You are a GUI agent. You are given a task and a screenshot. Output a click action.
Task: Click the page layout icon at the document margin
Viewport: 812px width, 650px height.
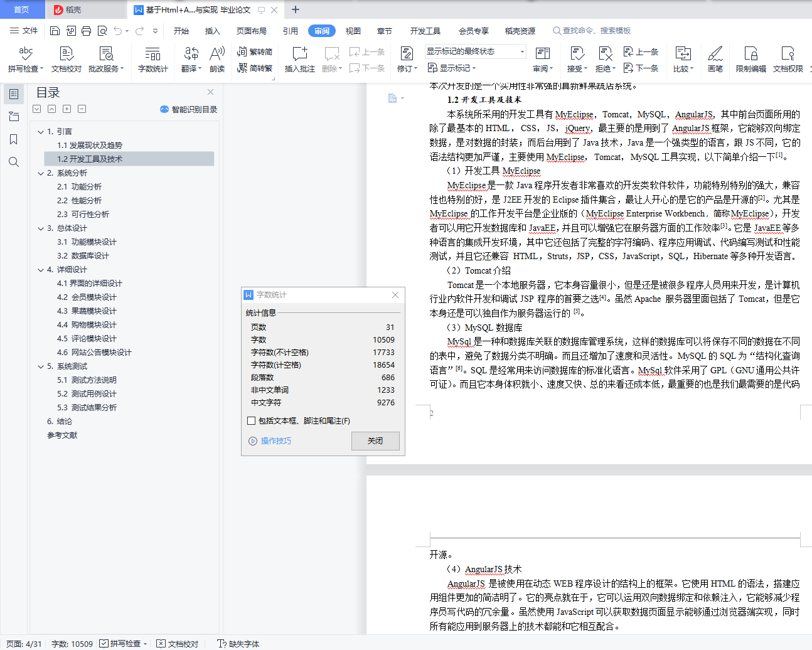393,98
